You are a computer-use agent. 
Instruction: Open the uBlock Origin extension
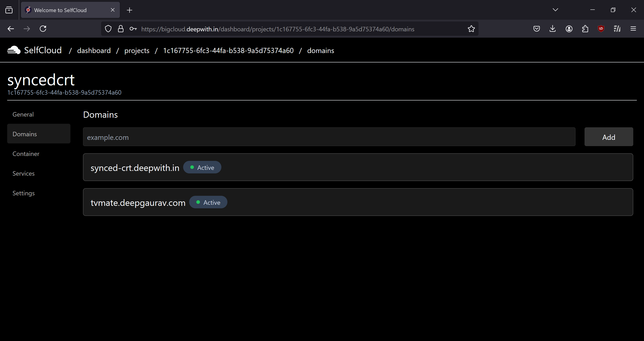[x=601, y=28]
